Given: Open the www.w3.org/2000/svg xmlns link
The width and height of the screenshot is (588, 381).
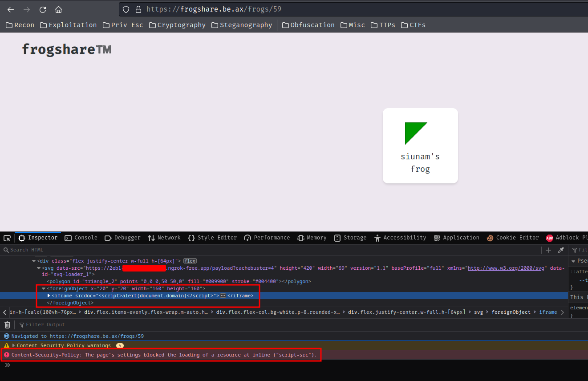Looking at the screenshot, I should pyautogui.click(x=506, y=268).
